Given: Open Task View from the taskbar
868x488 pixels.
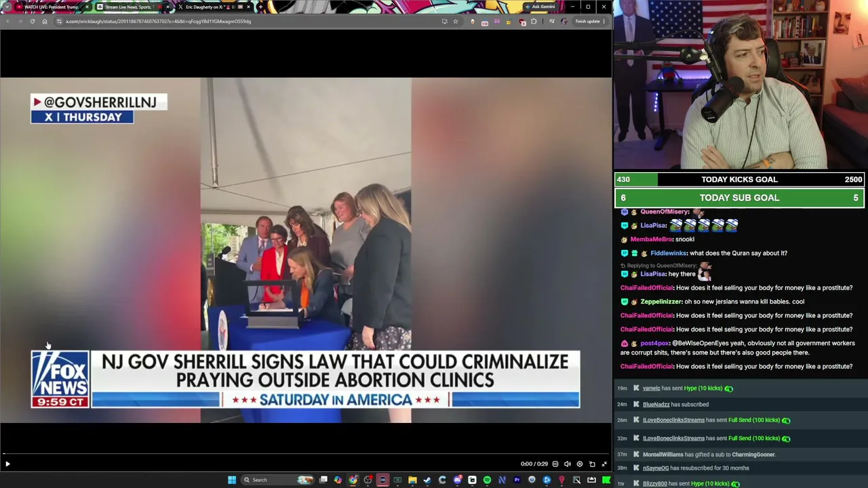Looking at the screenshot, I should (323, 480).
